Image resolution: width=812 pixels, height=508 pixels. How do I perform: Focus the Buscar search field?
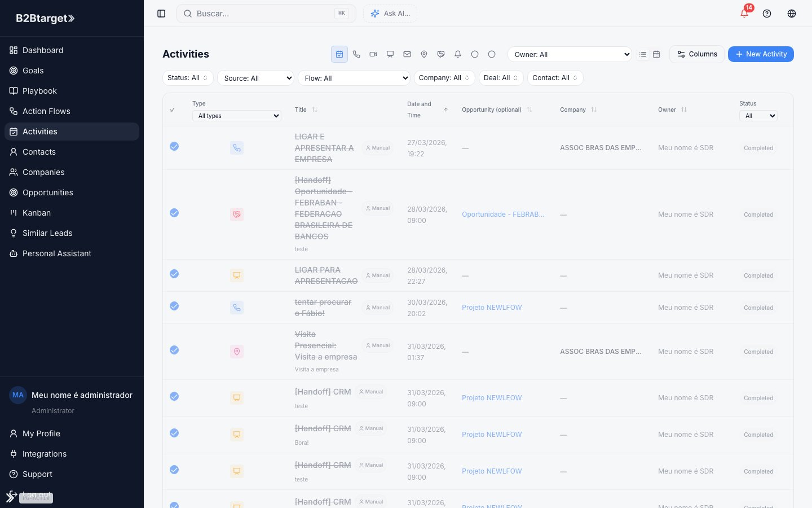(266, 14)
